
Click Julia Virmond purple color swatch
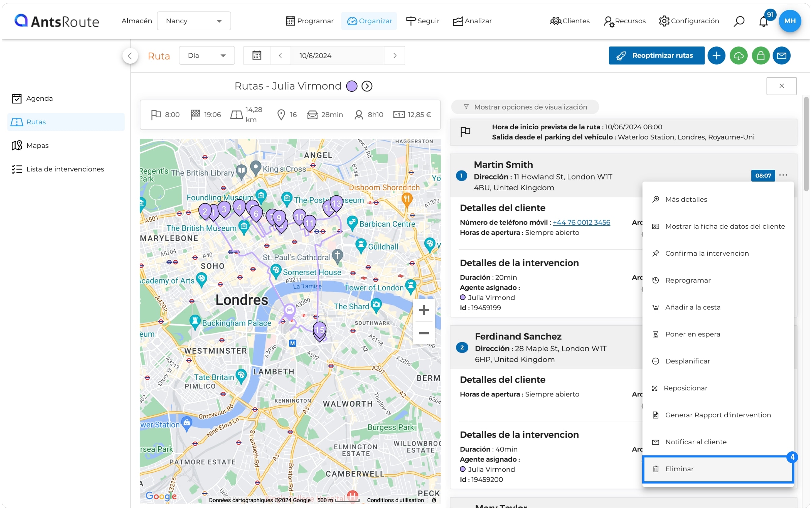(x=352, y=86)
